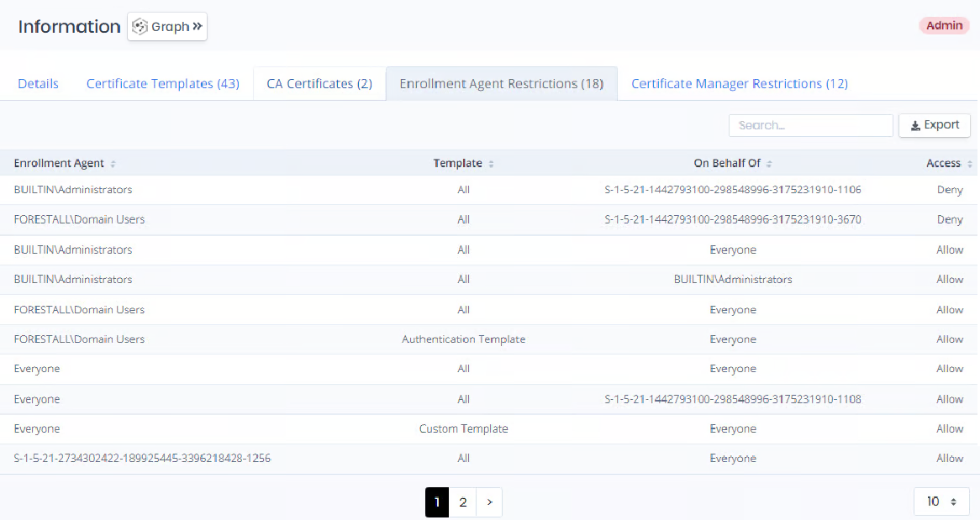Open the Details tab
The width and height of the screenshot is (980, 520).
pyautogui.click(x=39, y=84)
